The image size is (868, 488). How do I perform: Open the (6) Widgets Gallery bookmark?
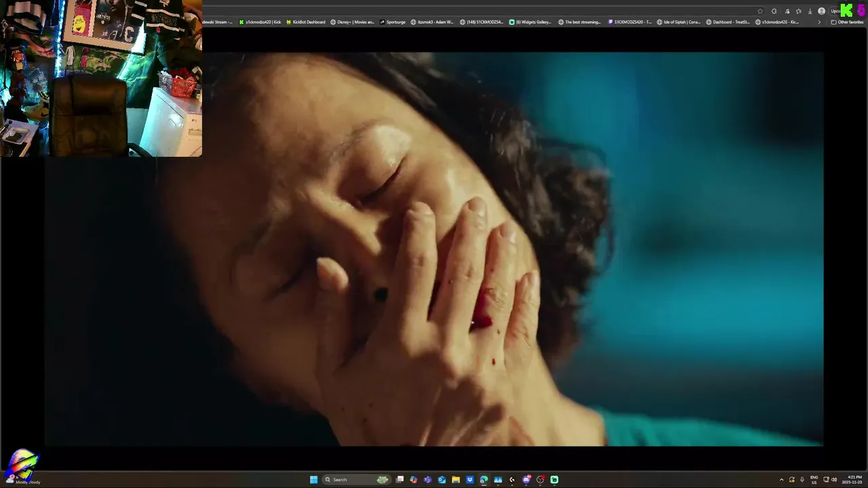tap(530, 22)
